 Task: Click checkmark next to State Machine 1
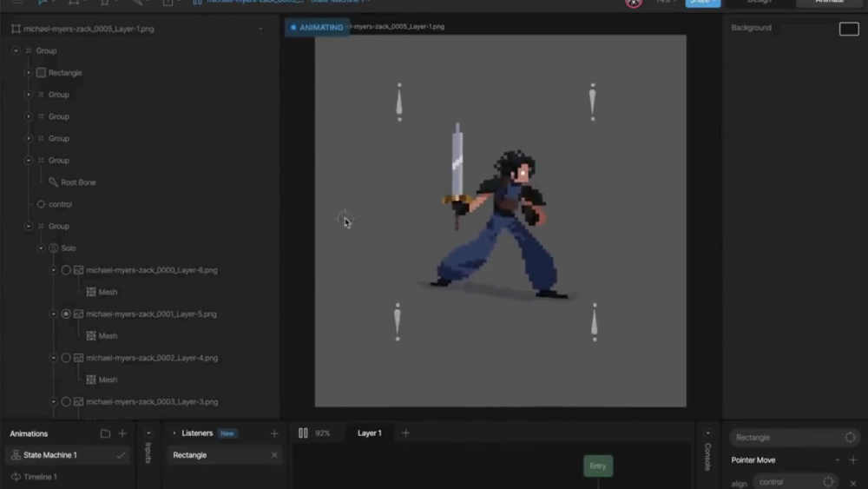click(x=121, y=455)
